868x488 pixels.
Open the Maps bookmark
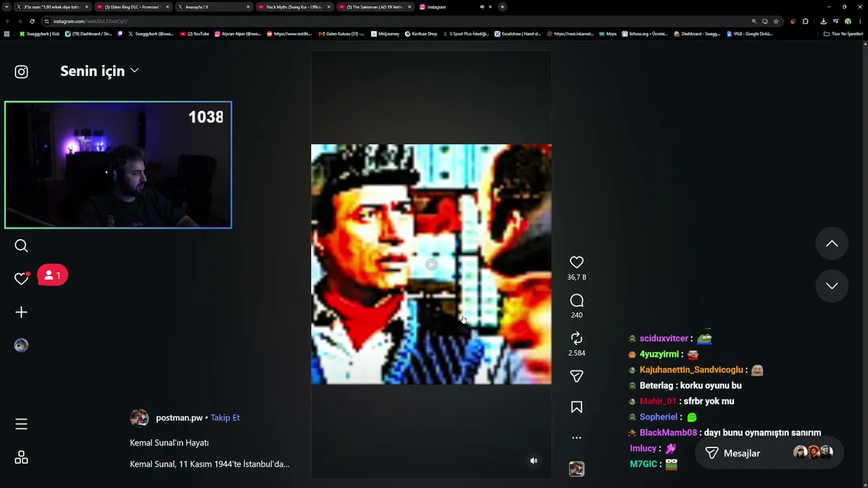(608, 34)
